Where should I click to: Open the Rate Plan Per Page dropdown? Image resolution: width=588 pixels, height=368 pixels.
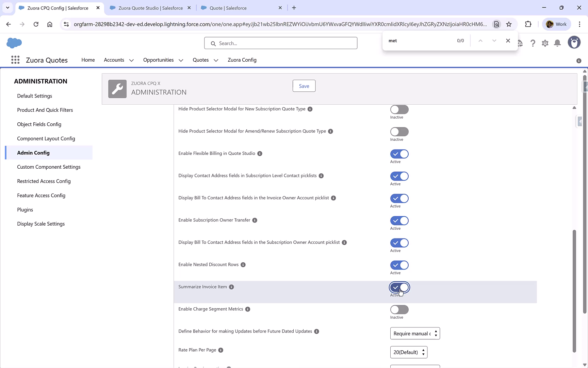pyautogui.click(x=408, y=352)
